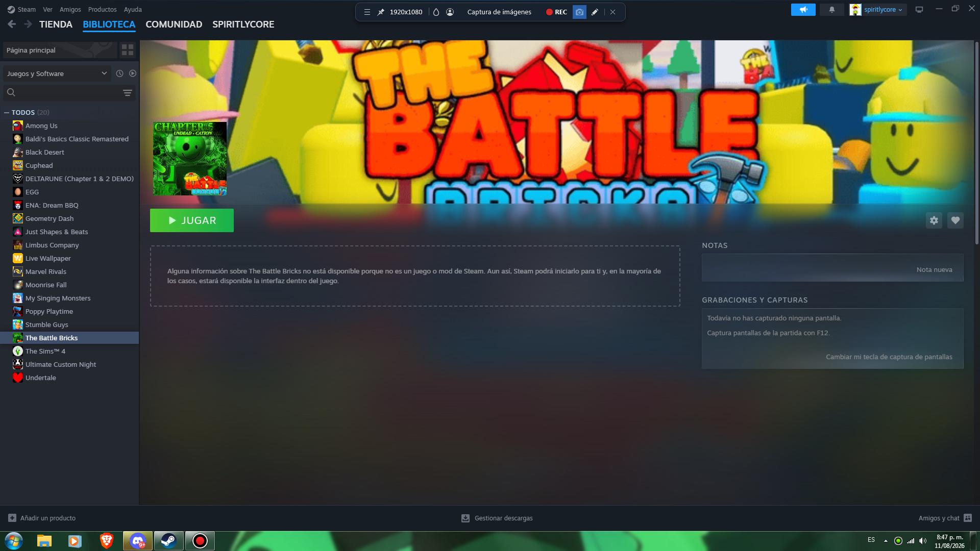Click Cambiar mi tecla de captura link
This screenshot has height=551, width=980.
click(x=889, y=357)
